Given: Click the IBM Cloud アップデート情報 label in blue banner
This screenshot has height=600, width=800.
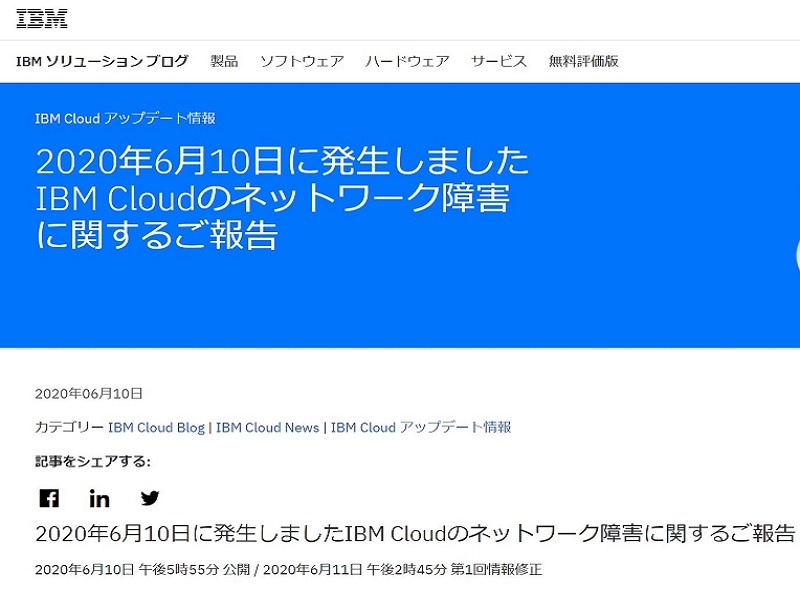Looking at the screenshot, I should [125, 118].
